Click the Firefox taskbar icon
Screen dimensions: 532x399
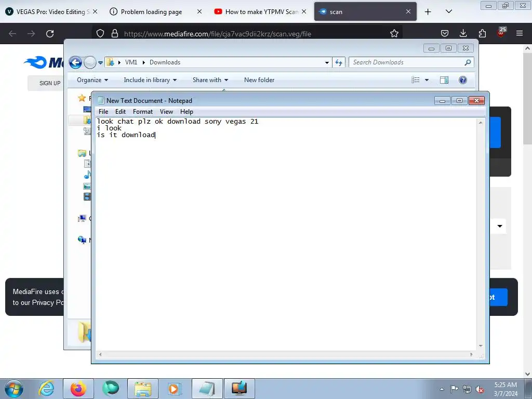tap(78, 389)
